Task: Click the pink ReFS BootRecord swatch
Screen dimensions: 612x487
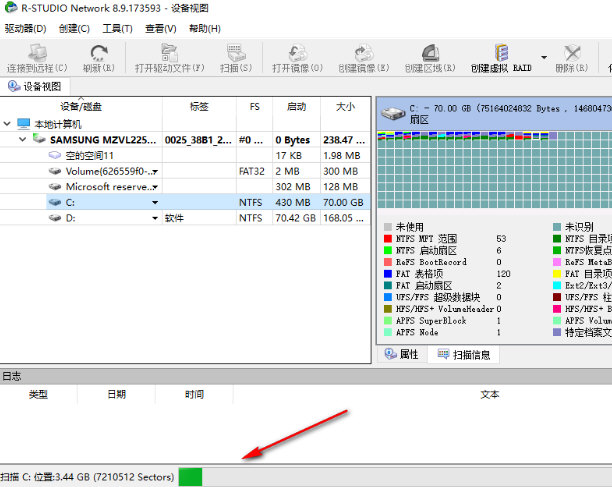Action: [x=388, y=262]
